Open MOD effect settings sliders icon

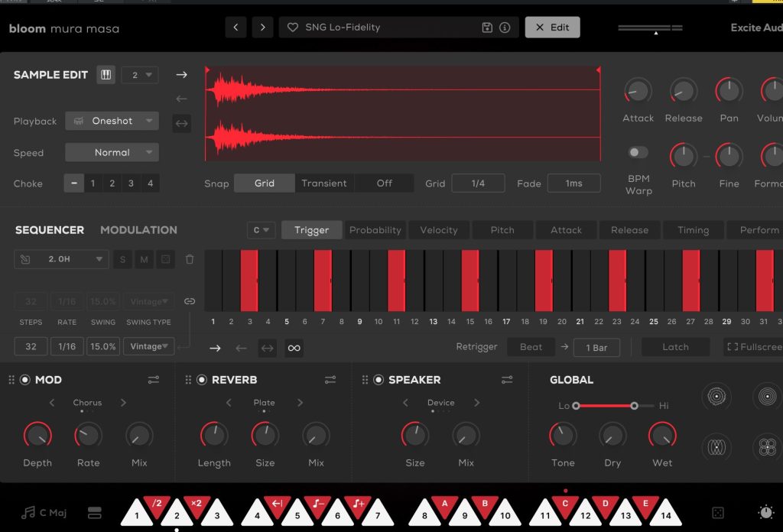coord(154,380)
